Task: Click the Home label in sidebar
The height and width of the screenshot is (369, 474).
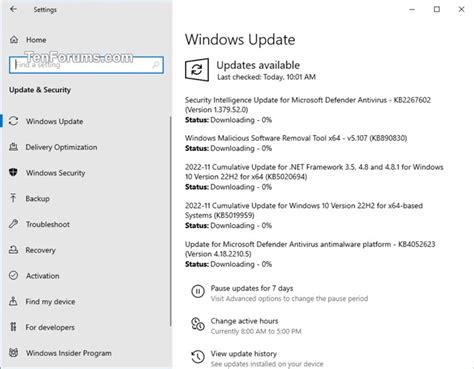Action: (36, 40)
